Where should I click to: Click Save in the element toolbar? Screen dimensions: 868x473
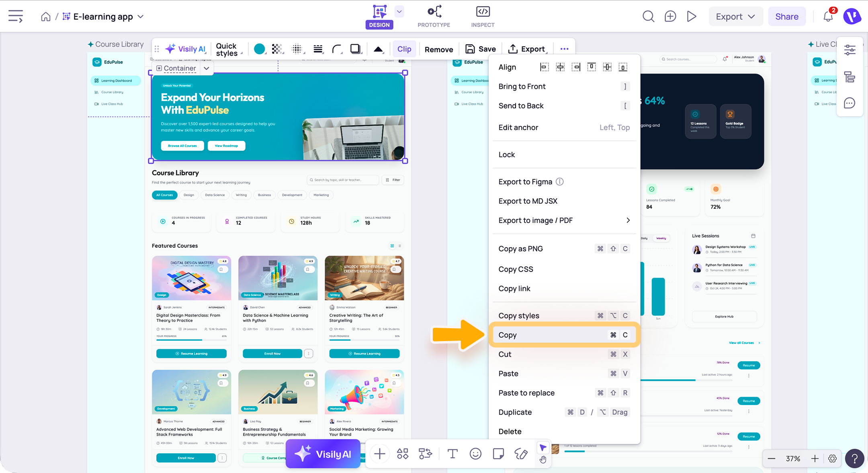481,49
